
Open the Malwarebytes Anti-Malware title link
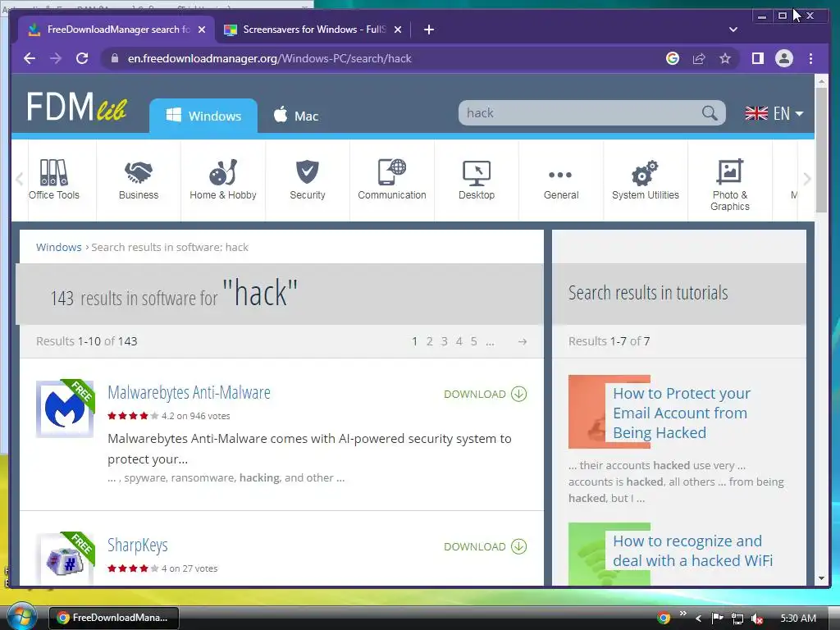coord(189,393)
